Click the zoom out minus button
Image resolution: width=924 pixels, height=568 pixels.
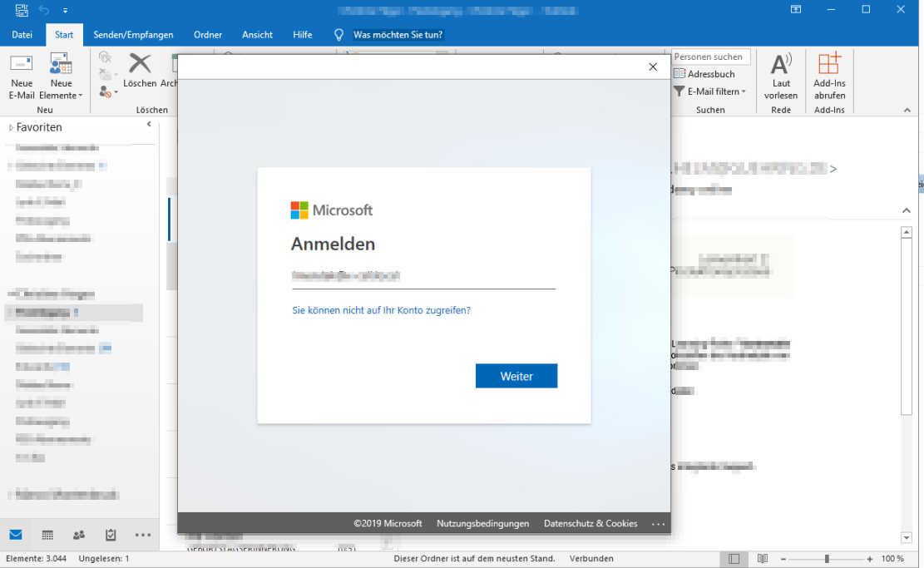tap(783, 559)
